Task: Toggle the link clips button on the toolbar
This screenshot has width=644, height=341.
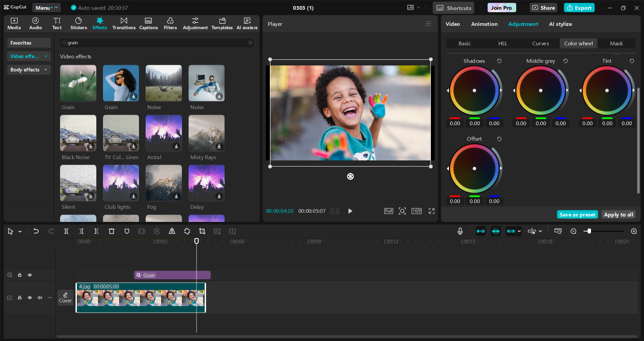Action: pos(510,231)
